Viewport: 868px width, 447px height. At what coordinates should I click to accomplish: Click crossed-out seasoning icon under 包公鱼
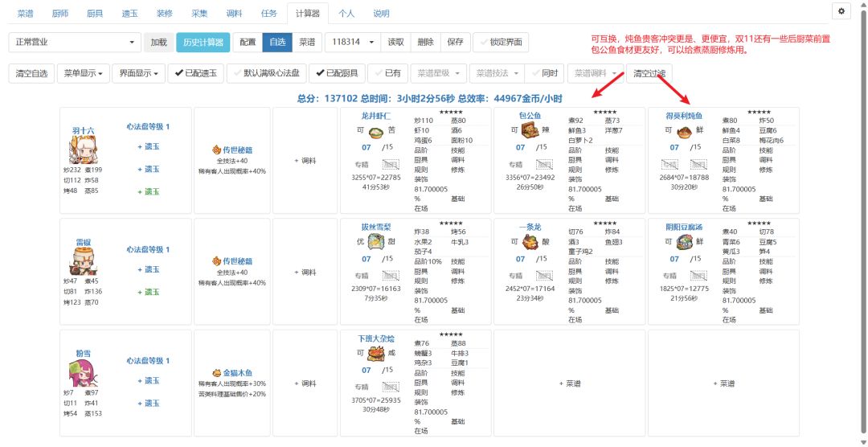pos(544,165)
